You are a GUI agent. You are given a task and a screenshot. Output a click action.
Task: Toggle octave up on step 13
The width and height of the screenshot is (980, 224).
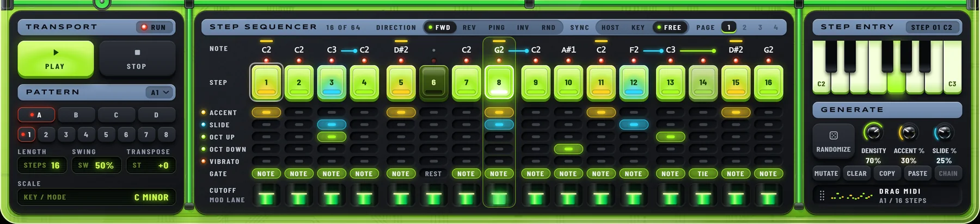point(671,137)
